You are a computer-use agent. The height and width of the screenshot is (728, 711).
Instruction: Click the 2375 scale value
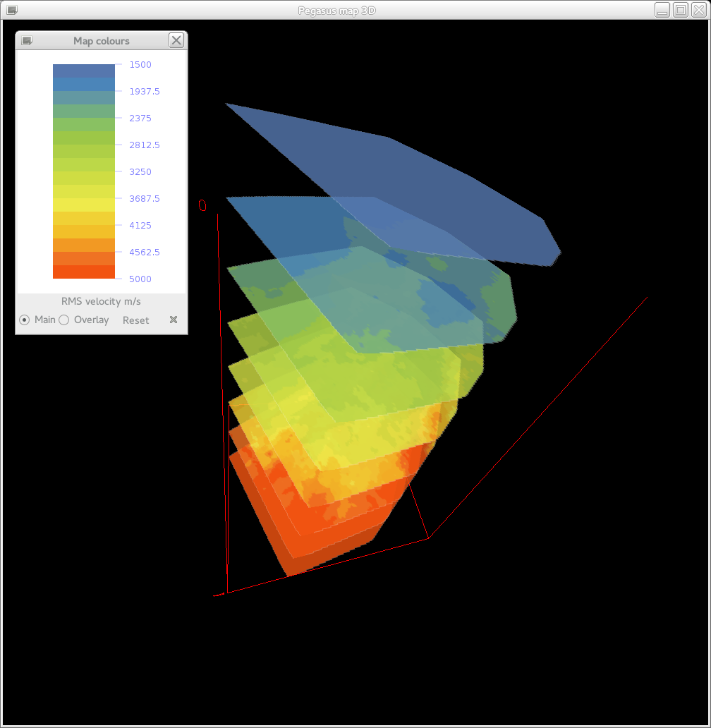click(140, 119)
